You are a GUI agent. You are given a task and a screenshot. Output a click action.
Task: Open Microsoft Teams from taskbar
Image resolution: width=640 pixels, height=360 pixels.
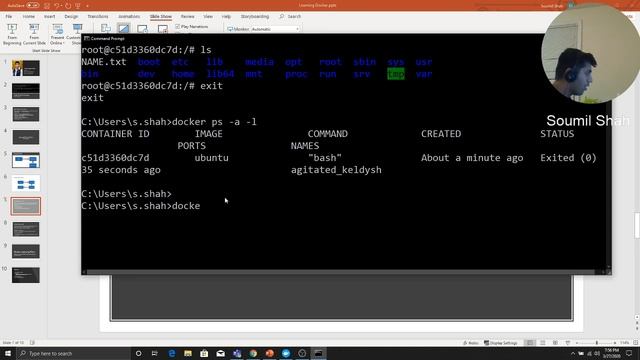click(x=237, y=353)
